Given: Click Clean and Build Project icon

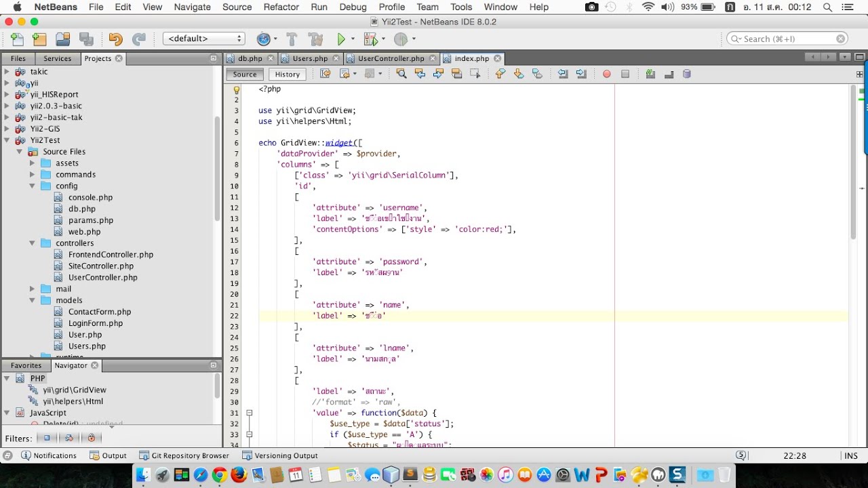Looking at the screenshot, I should [x=315, y=39].
